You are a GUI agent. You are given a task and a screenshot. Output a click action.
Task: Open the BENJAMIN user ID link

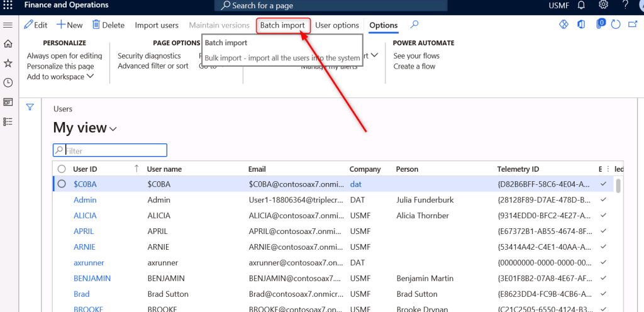pyautogui.click(x=92, y=278)
